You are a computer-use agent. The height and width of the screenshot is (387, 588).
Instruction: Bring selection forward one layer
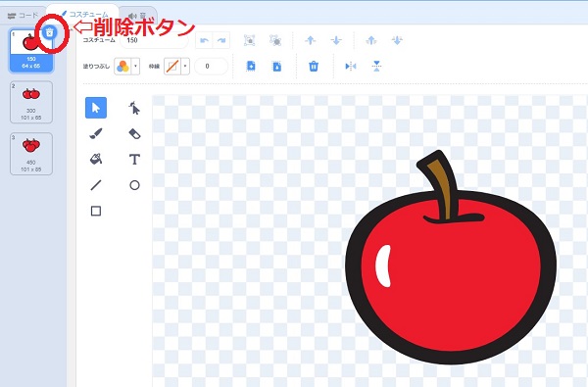310,40
